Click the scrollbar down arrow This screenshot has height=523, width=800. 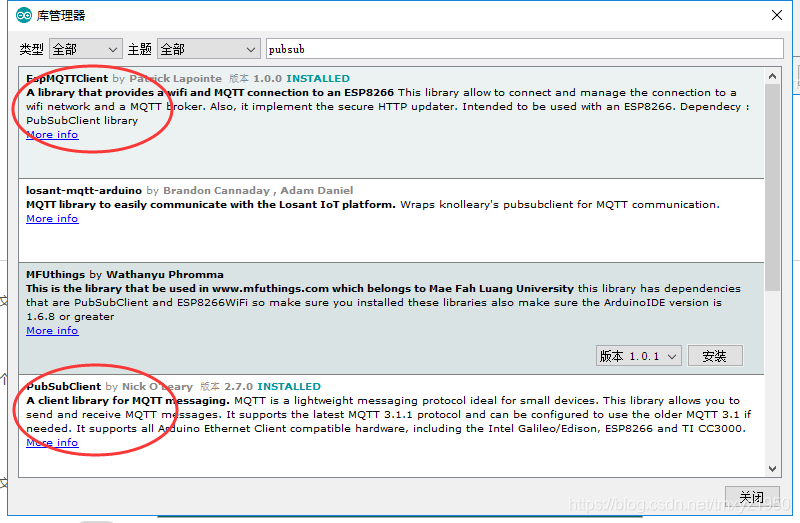[x=772, y=468]
